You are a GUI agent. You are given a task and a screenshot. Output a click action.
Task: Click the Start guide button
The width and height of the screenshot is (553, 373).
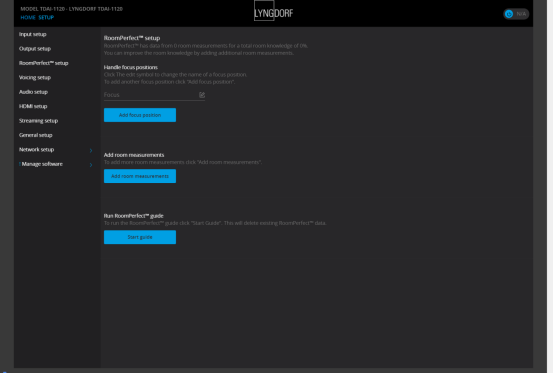pyautogui.click(x=140, y=237)
